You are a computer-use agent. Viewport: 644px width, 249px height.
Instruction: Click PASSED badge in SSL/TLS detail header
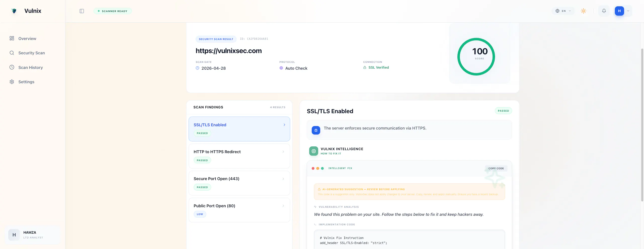pos(503,111)
